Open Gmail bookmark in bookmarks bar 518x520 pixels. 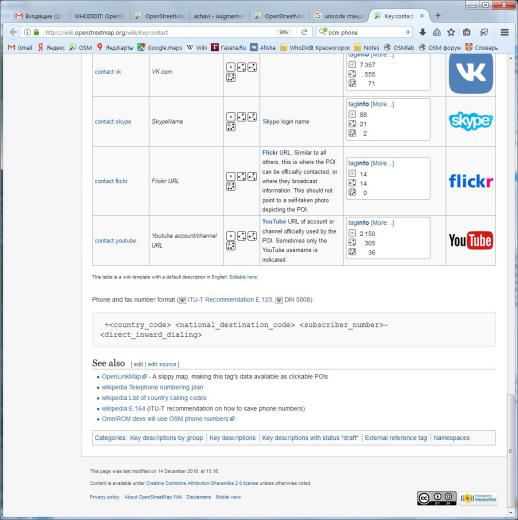point(20,48)
